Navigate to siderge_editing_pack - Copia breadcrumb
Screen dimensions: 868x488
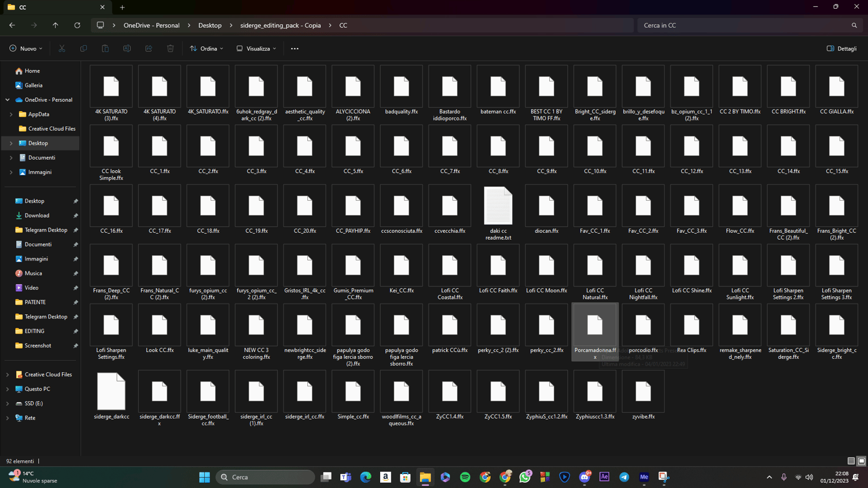280,25
